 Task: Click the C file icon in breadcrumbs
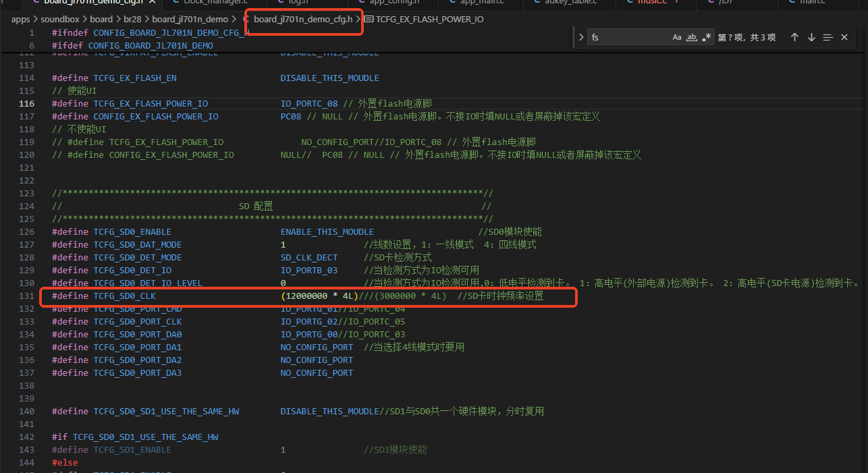[246, 19]
